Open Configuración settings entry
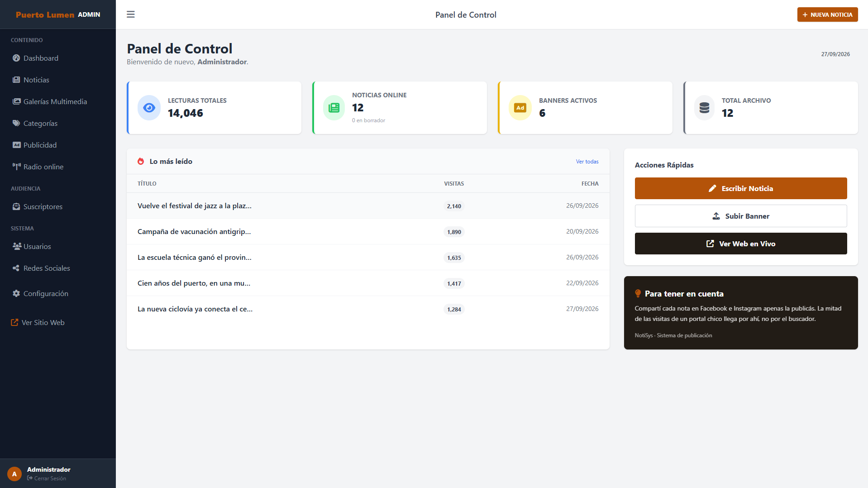The image size is (868, 488). 58,293
